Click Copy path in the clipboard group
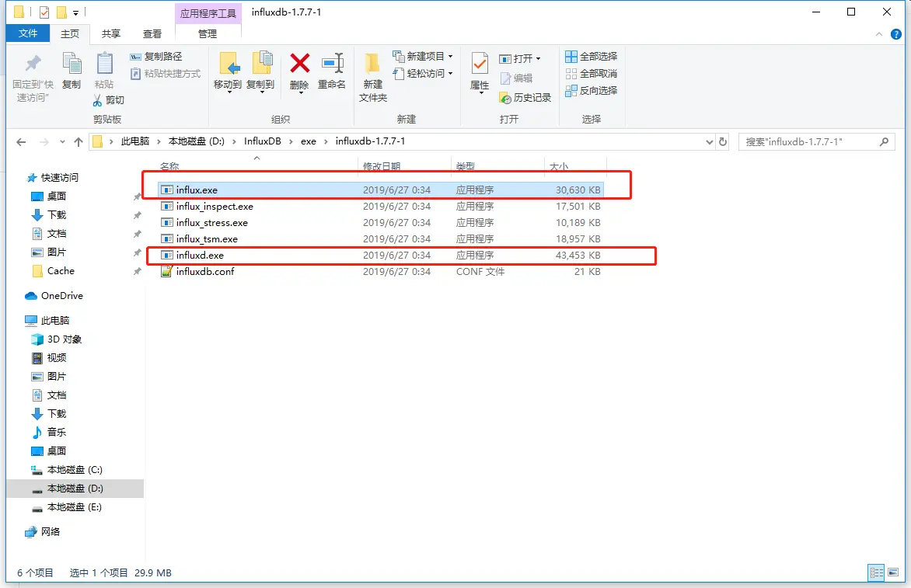This screenshot has width=911, height=588. pos(156,56)
